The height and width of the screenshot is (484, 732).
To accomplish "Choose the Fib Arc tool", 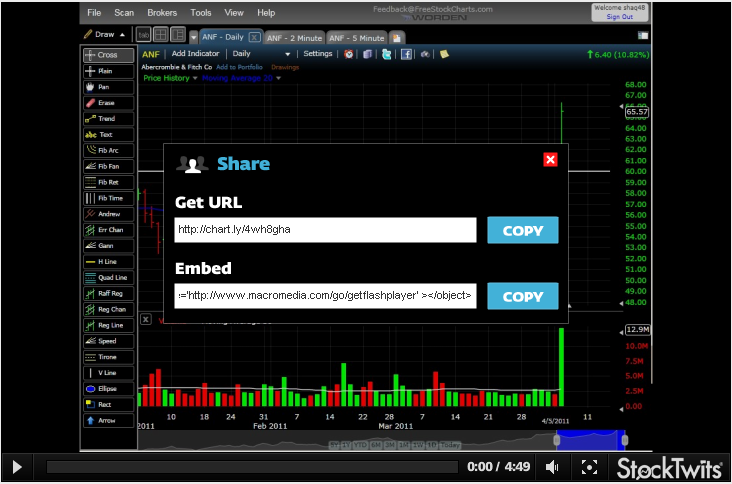I will click(x=109, y=150).
